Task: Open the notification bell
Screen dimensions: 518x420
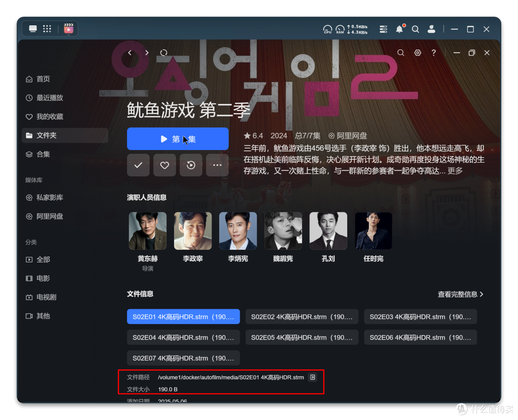Action: pyautogui.click(x=400, y=29)
